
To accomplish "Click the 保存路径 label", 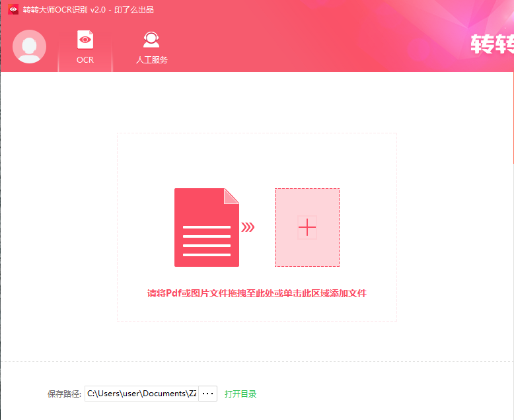I will (x=64, y=394).
